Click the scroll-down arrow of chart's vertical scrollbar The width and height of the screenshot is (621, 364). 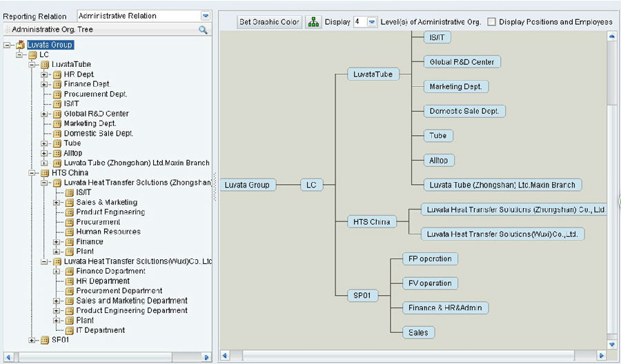pos(611,343)
